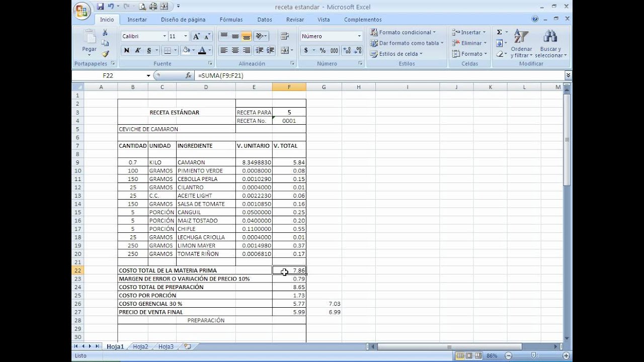Open the Insertar cells dropdown
The image size is (644, 362).
pyautogui.click(x=469, y=32)
